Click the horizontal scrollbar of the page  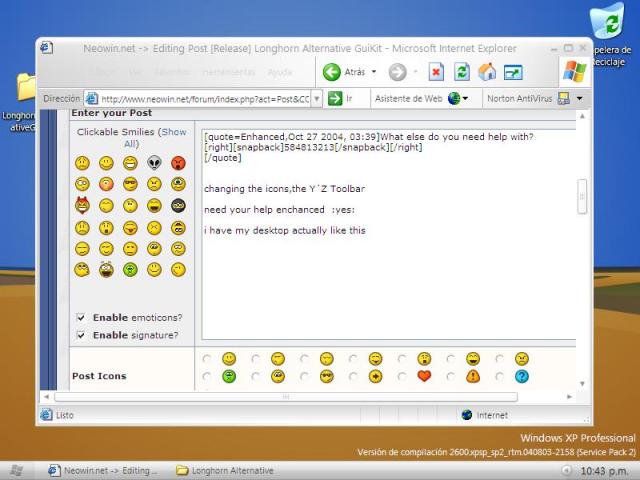(x=286, y=397)
